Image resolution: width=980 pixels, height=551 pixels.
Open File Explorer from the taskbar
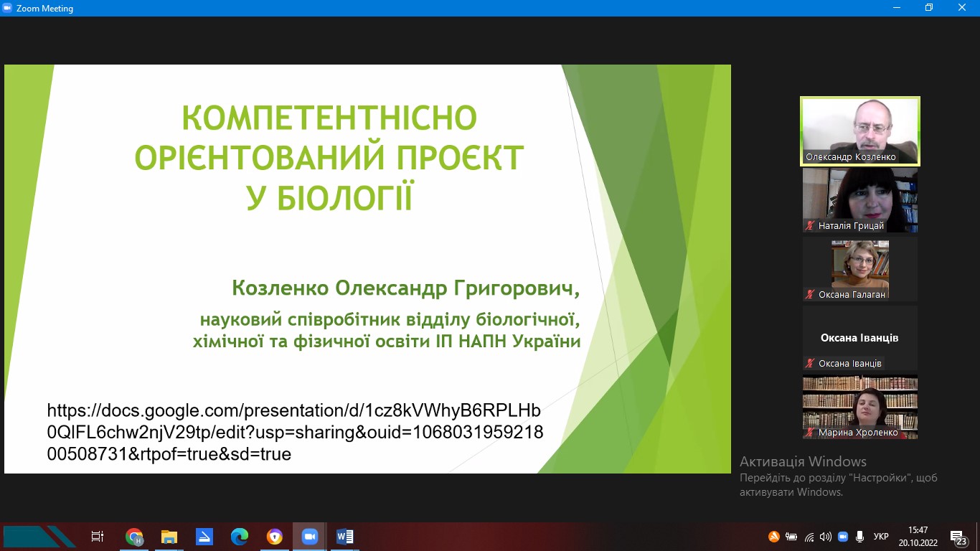click(169, 537)
